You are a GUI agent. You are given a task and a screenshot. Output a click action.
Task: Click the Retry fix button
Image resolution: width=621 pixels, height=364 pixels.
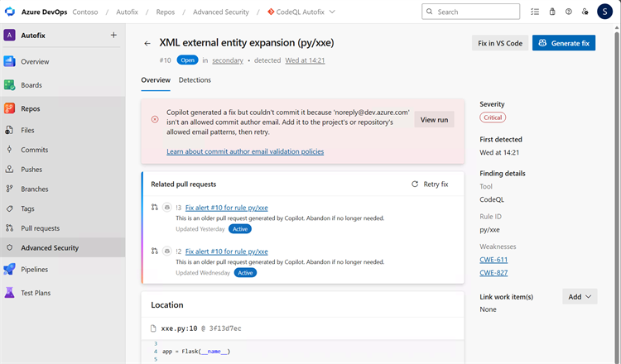click(x=430, y=184)
